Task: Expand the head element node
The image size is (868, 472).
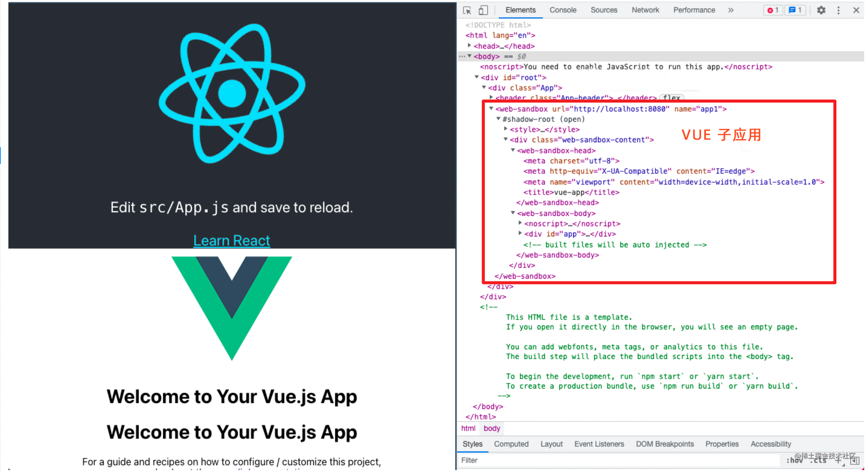Action: (x=469, y=46)
